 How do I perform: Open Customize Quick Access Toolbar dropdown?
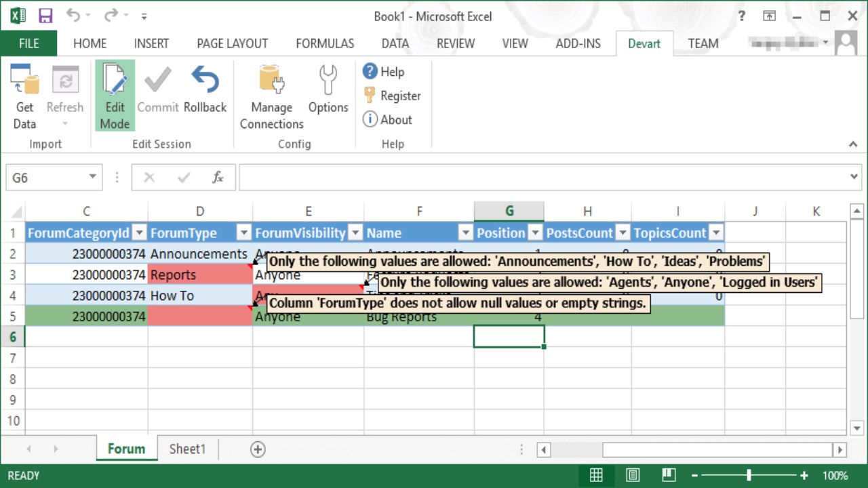click(x=144, y=16)
